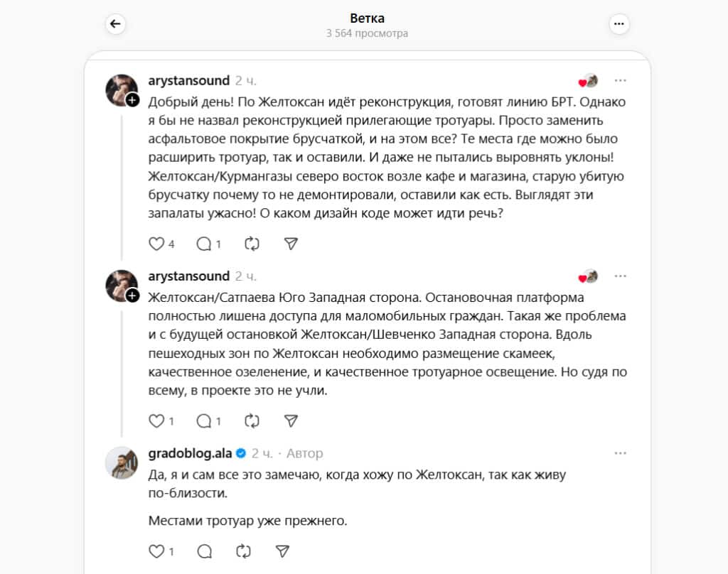The width and height of the screenshot is (728, 574).
Task: Open more options on first arystansound post
Action: pyautogui.click(x=620, y=81)
